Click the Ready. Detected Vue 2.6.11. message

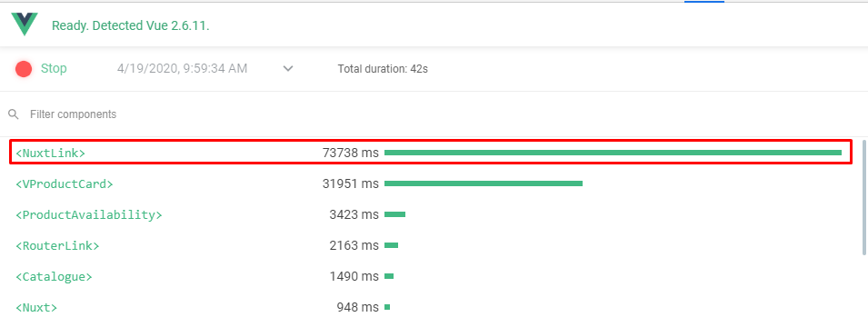pyautogui.click(x=130, y=25)
